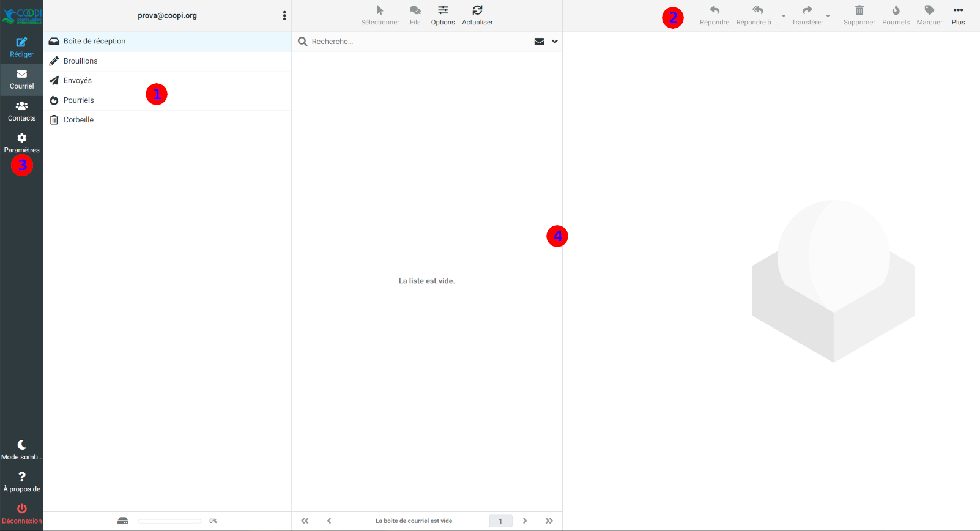Open the Transférer dropdown arrow

[828, 16]
